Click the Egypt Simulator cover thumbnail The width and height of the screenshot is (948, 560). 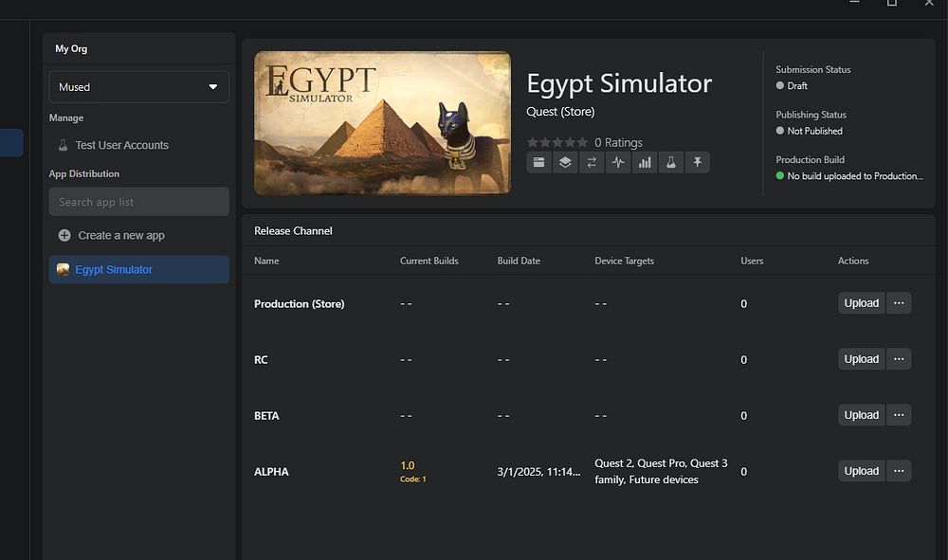pyautogui.click(x=382, y=123)
